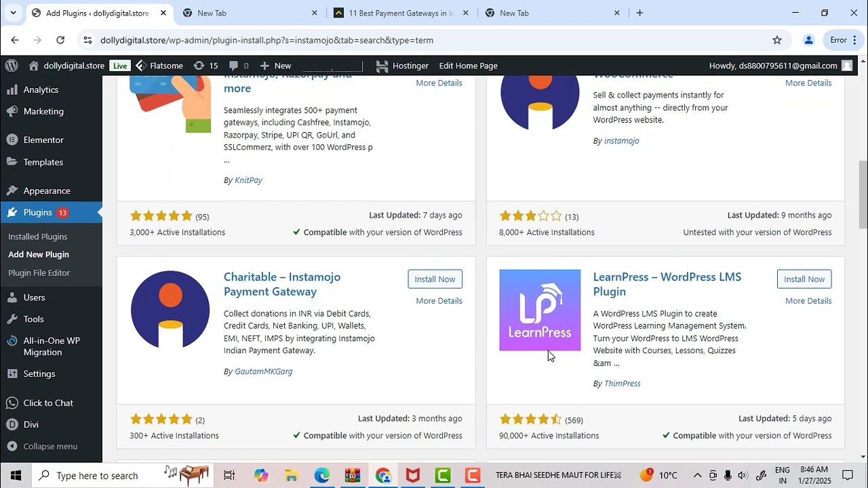The image size is (868, 488).
Task: Open Plugin File Editor submenu
Action: pos(39,272)
